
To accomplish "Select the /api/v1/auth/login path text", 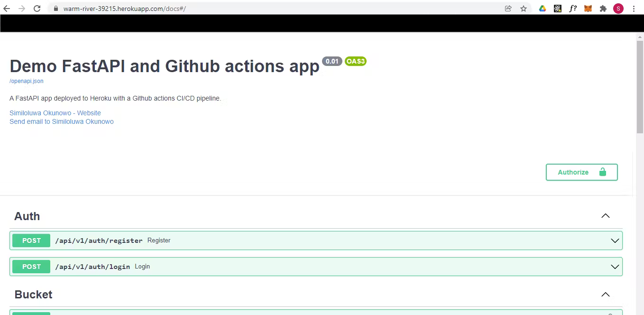I will 92,267.
